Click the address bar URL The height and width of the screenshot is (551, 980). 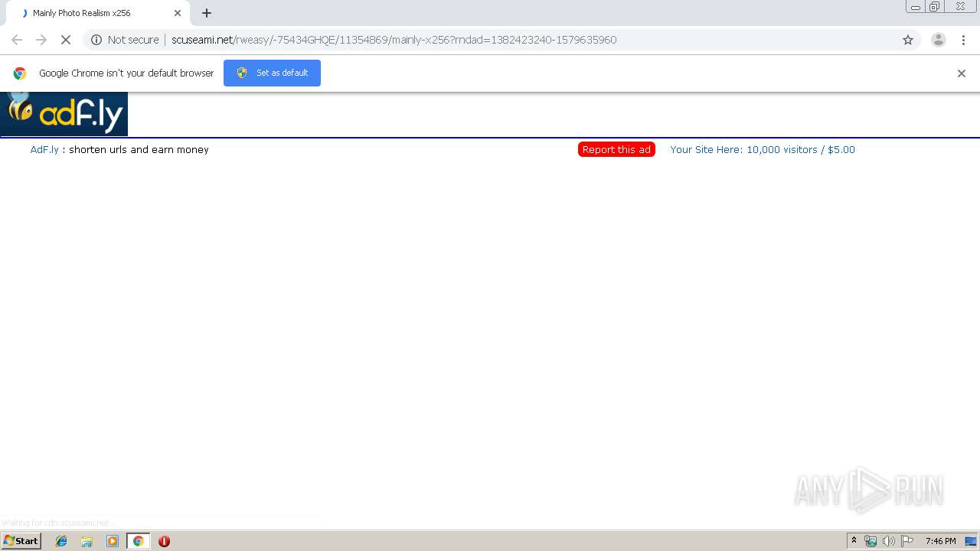[x=394, y=40]
